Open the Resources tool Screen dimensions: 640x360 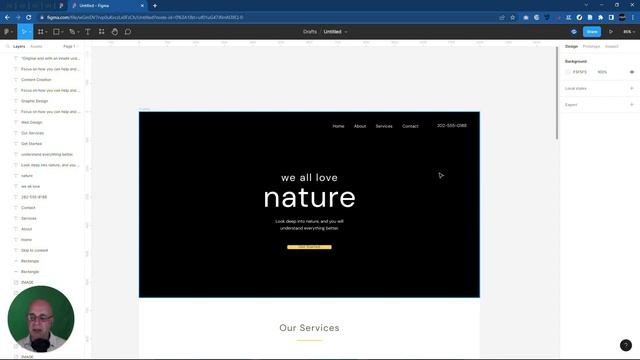click(101, 32)
